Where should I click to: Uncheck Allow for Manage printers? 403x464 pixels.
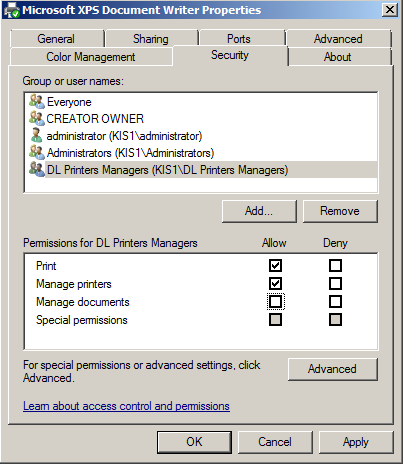click(x=275, y=284)
